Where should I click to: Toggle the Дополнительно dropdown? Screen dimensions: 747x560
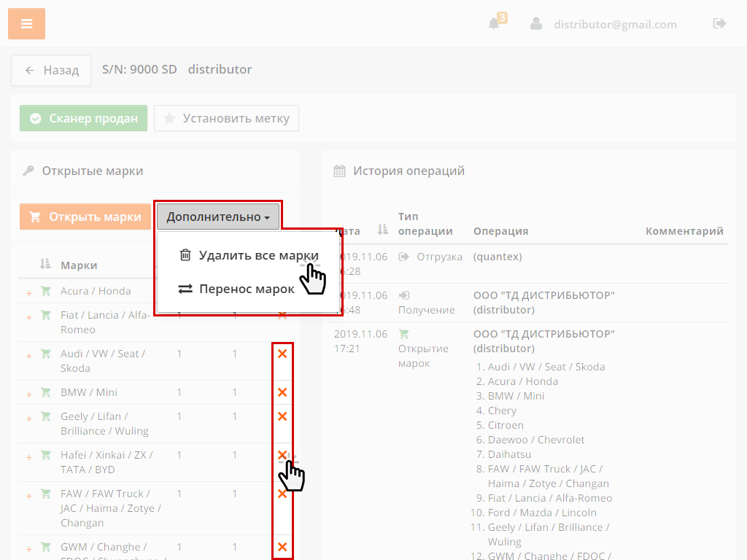(x=218, y=217)
